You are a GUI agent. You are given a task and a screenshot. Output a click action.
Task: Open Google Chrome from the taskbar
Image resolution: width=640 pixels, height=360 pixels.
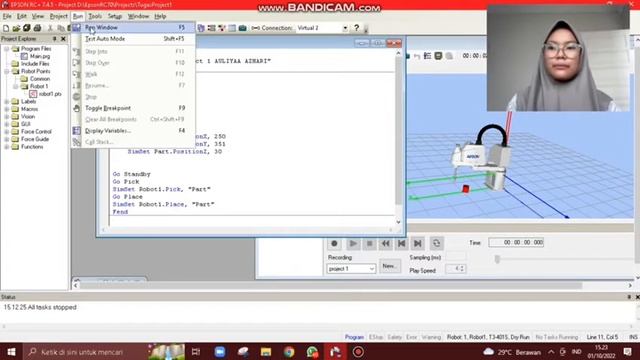289,352
